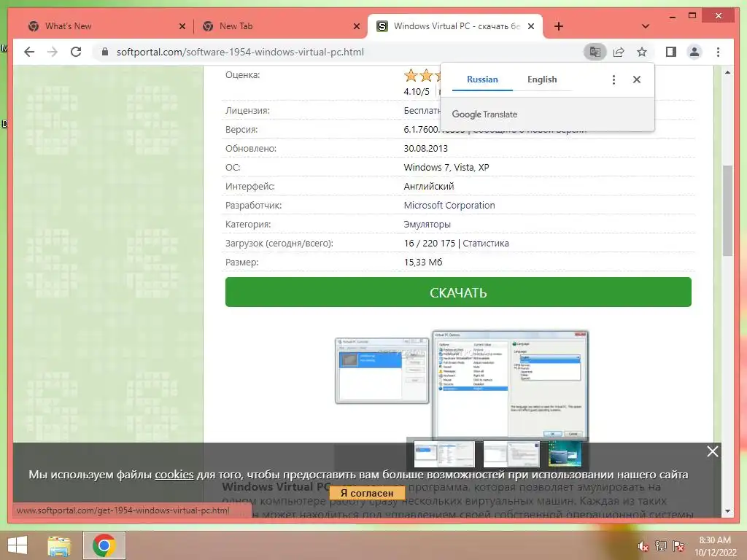Close the New Tab tab

click(x=356, y=27)
